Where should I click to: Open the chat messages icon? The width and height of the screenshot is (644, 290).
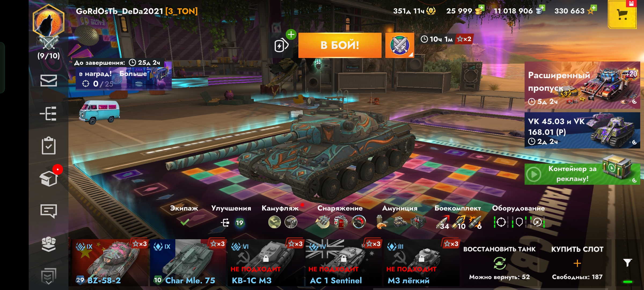[49, 211]
